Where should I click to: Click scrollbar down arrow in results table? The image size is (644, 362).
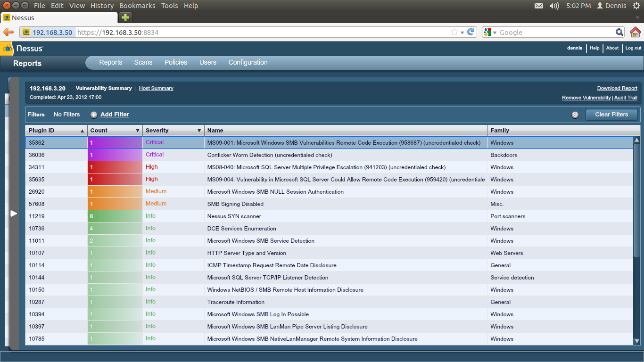(637, 341)
